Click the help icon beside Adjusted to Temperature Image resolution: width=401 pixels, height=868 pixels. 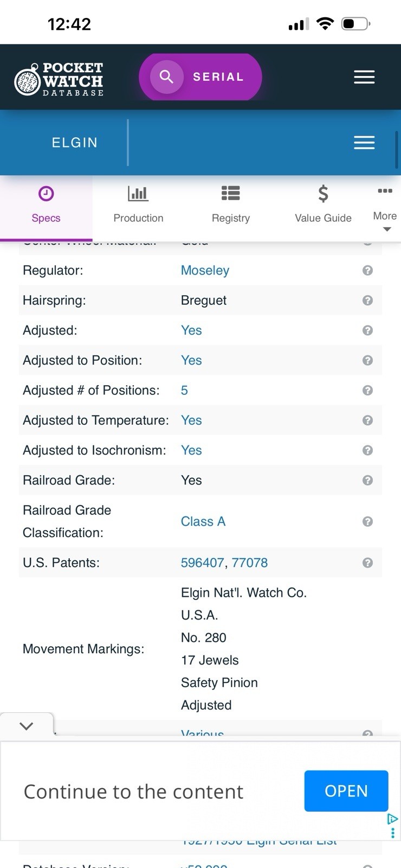tap(367, 420)
